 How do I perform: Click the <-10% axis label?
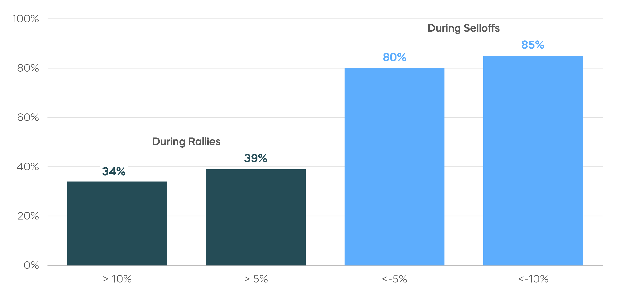533,279
